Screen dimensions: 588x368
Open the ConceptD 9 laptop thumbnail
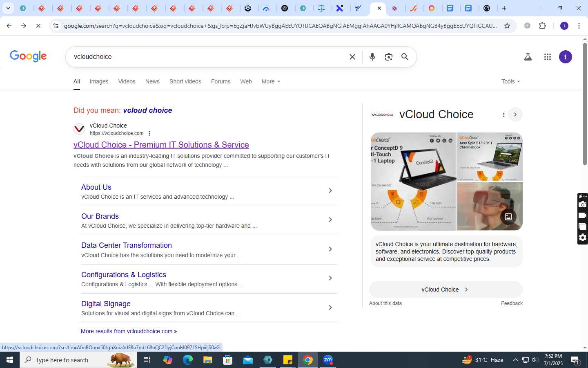[x=413, y=182]
